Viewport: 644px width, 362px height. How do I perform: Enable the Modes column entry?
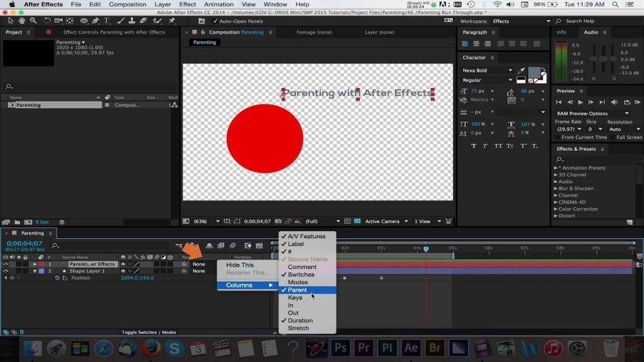[x=307, y=282]
